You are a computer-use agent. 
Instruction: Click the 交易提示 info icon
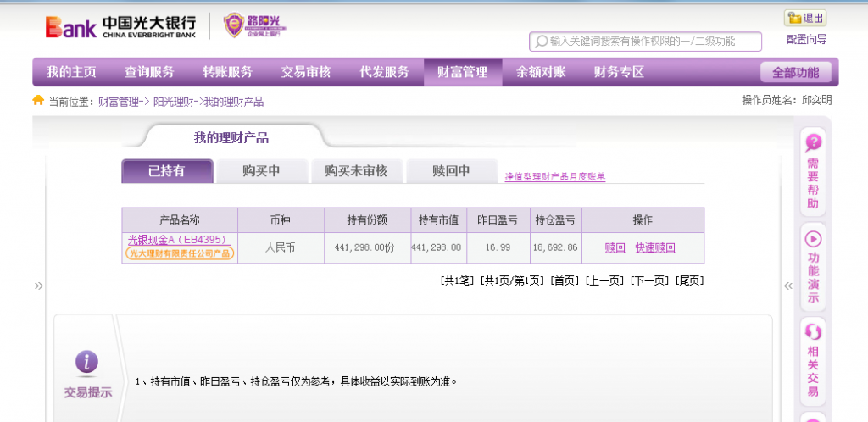[87, 363]
